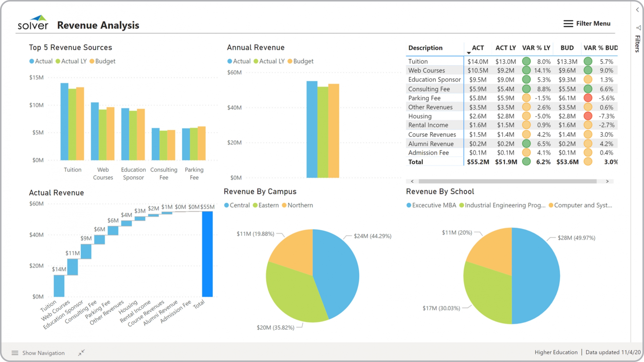Click the Filters pane funnel icon
This screenshot has height=362, width=644.
point(638,28)
